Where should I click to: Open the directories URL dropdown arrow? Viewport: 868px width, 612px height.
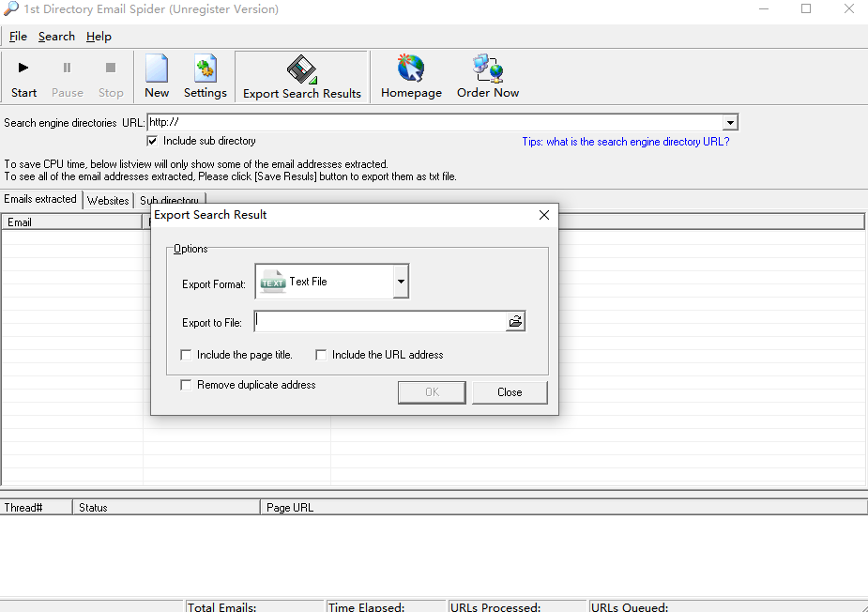pos(730,122)
